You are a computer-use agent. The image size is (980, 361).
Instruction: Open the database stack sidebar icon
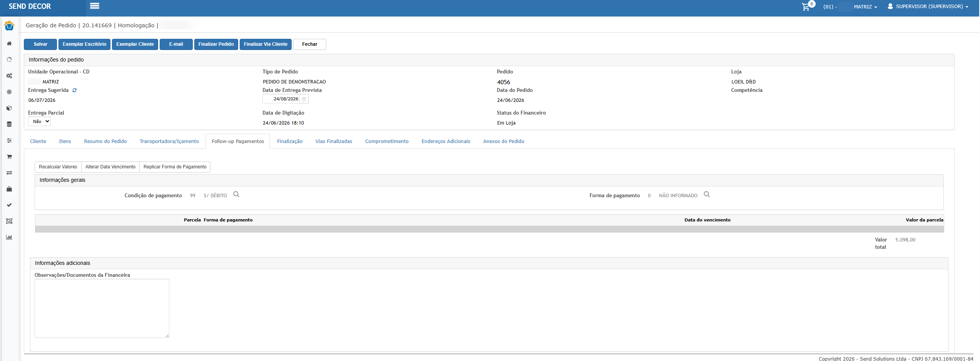pos(9,124)
